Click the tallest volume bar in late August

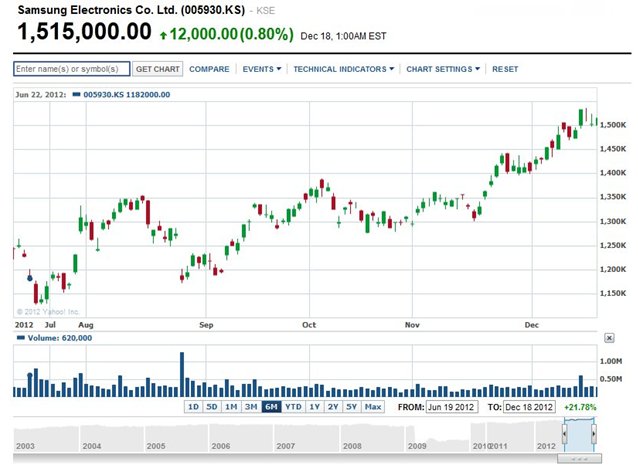(182, 374)
